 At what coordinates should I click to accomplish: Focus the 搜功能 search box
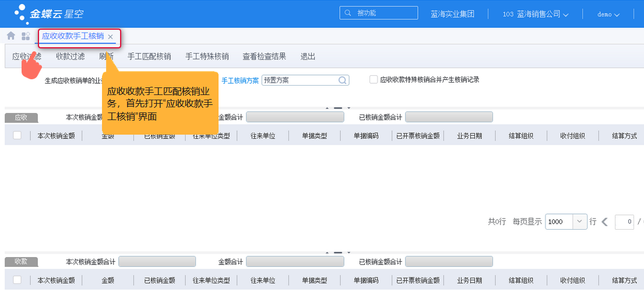tap(379, 13)
